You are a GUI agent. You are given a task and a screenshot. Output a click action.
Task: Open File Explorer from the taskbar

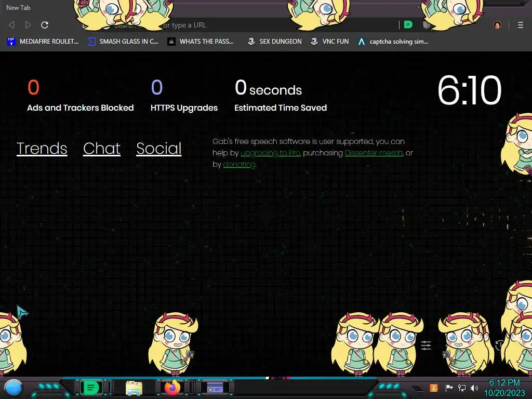[134, 388]
